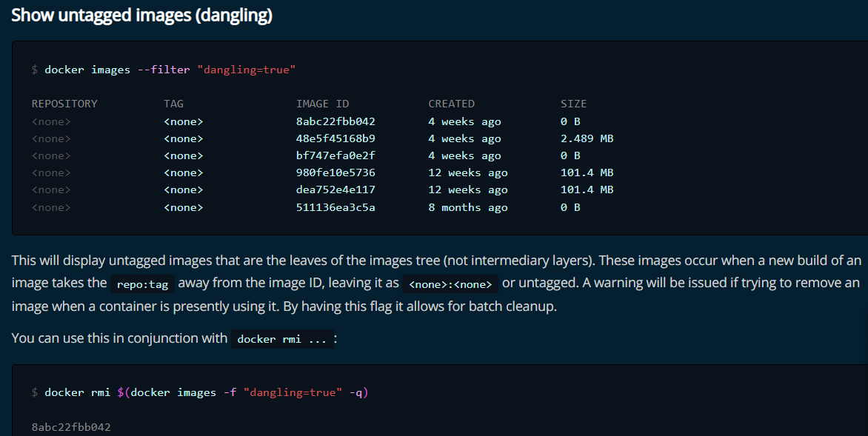Click image ID 511136ea3c5a
This screenshot has width=868, height=436.
[x=335, y=208]
